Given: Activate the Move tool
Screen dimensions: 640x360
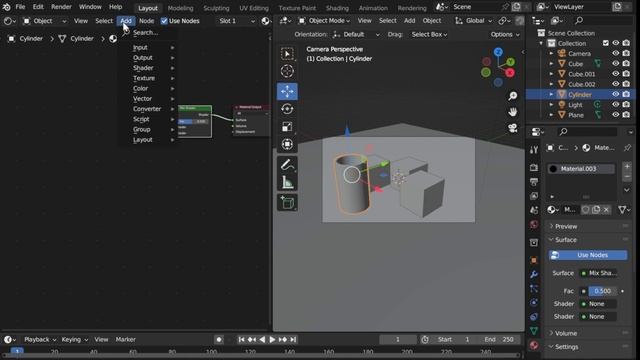Looking at the screenshot, I should point(287,91).
